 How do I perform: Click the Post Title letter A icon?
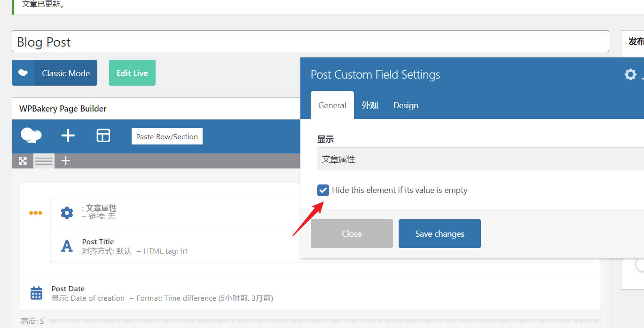point(67,246)
